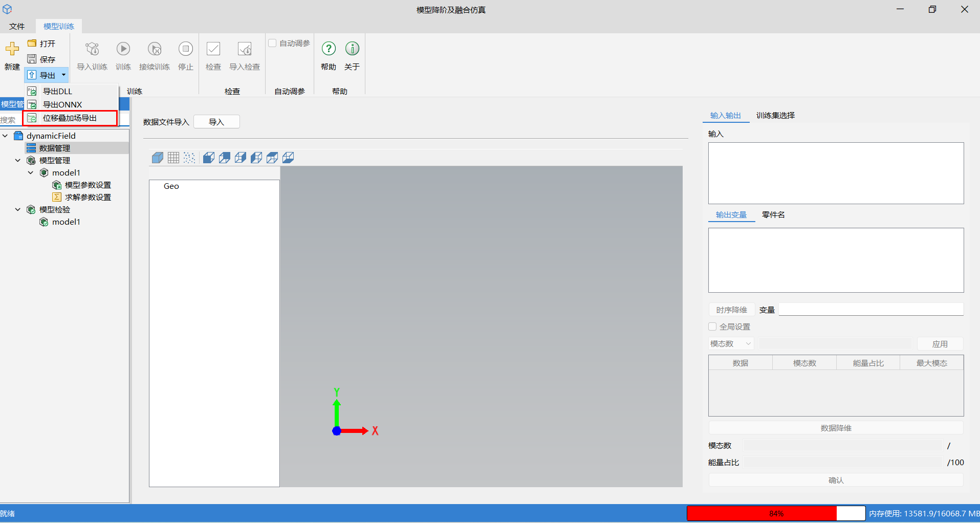Click the 保存 (Save) disk icon
The width and height of the screenshot is (980, 523).
32,59
